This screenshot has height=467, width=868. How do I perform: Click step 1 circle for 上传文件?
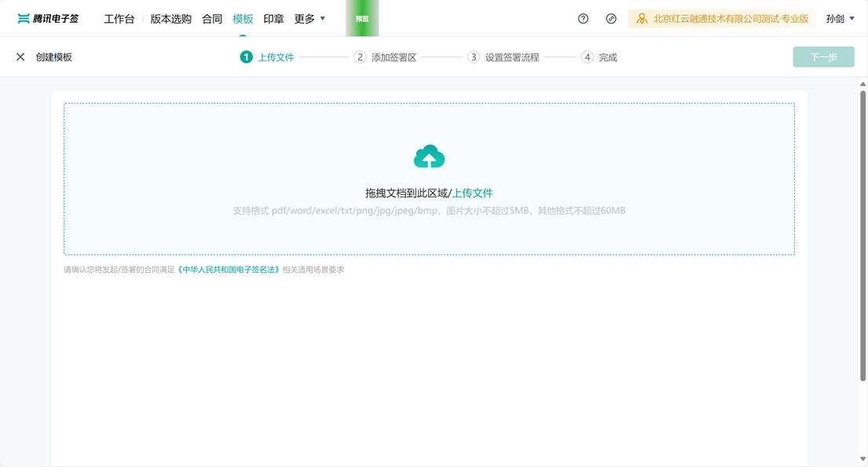click(x=247, y=57)
